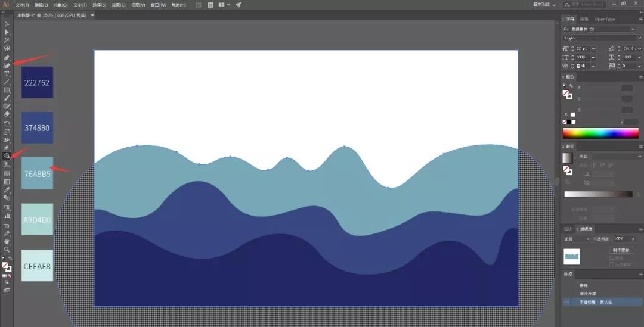Open the 窗口(W) menu

pyautogui.click(x=158, y=5)
